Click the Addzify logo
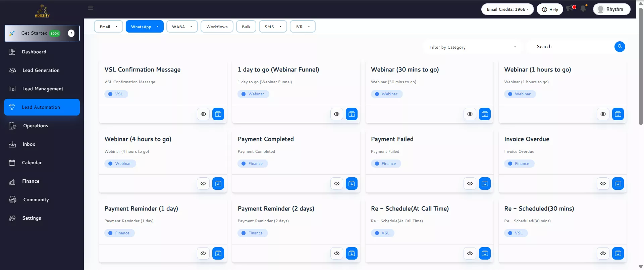The height and width of the screenshot is (270, 644). [x=42, y=11]
